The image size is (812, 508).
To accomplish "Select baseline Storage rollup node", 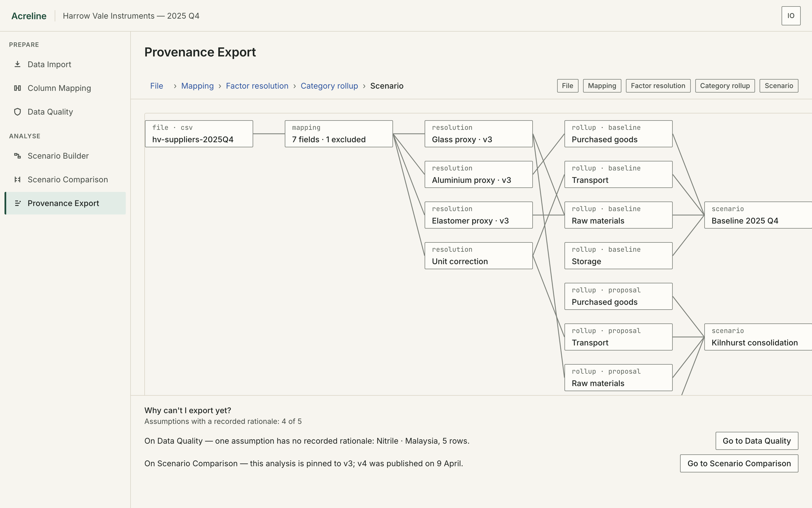I will pos(618,256).
